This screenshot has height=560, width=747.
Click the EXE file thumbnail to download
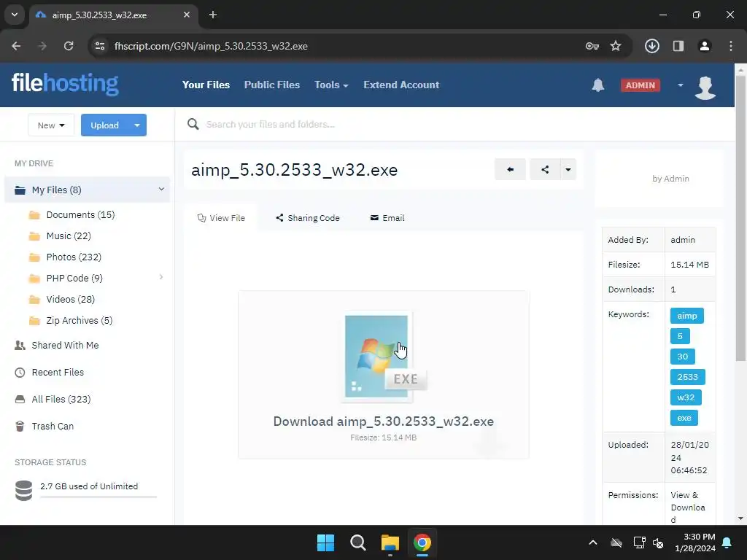click(384, 357)
